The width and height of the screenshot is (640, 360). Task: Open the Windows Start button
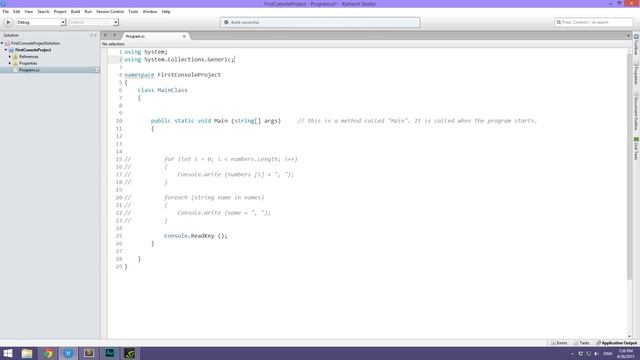pyautogui.click(x=8, y=353)
